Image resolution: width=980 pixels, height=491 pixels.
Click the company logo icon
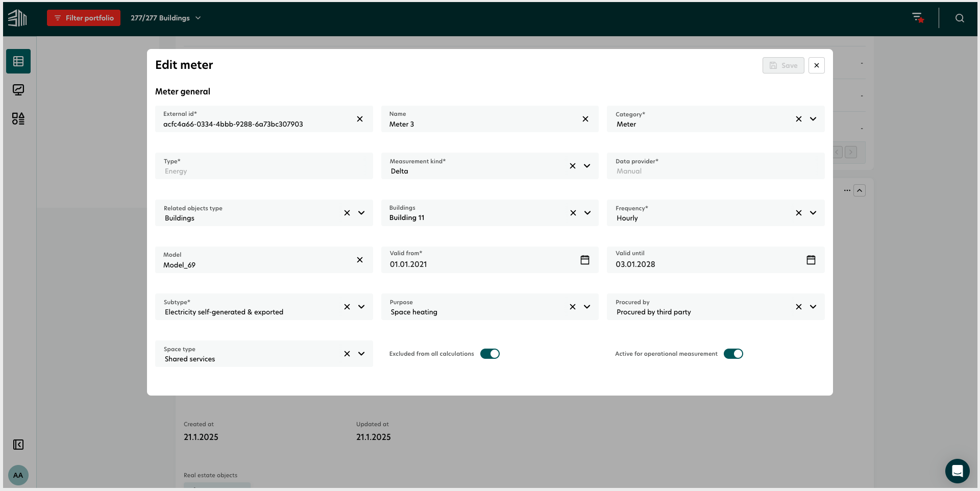[x=17, y=18]
